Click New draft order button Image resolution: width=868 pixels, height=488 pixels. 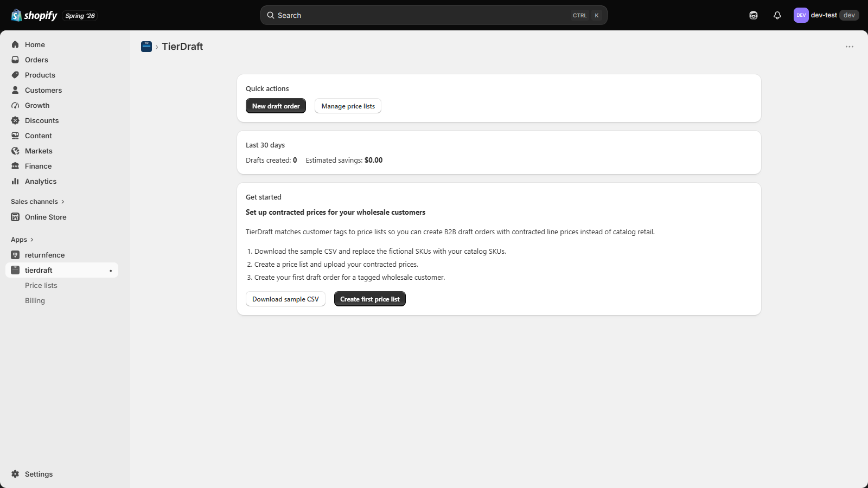pos(276,106)
